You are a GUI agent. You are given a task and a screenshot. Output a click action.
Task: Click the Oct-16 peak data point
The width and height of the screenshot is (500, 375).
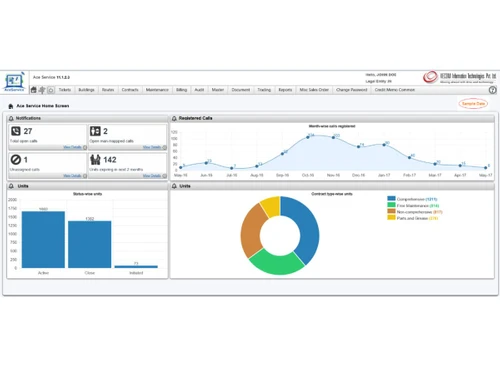point(308,137)
